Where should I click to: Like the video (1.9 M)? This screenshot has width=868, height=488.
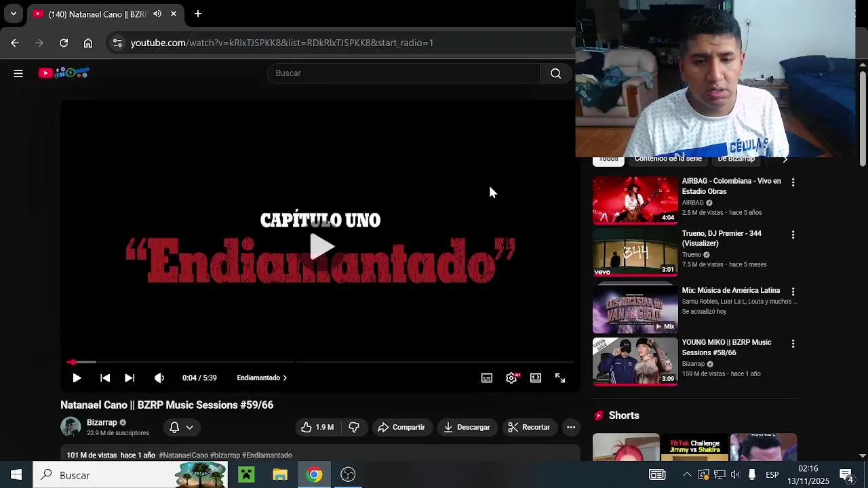[x=317, y=427]
